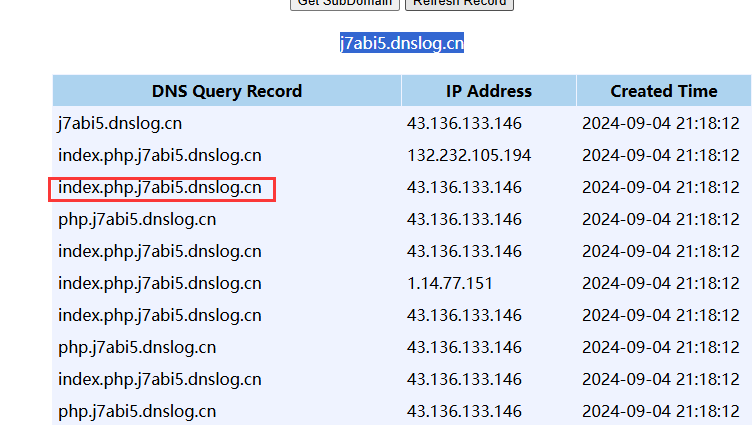752x425 pixels.
Task: Select the IP address 132.232.105.194
Action: 469,155
